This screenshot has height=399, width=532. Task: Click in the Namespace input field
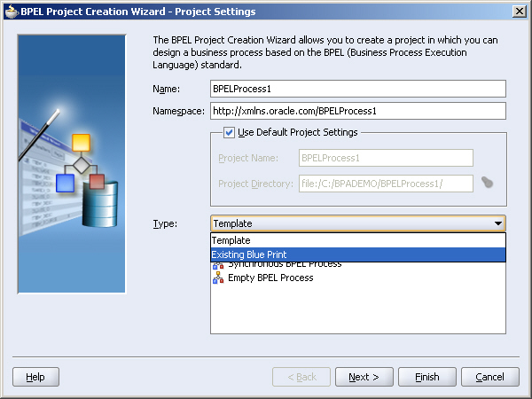pos(358,111)
